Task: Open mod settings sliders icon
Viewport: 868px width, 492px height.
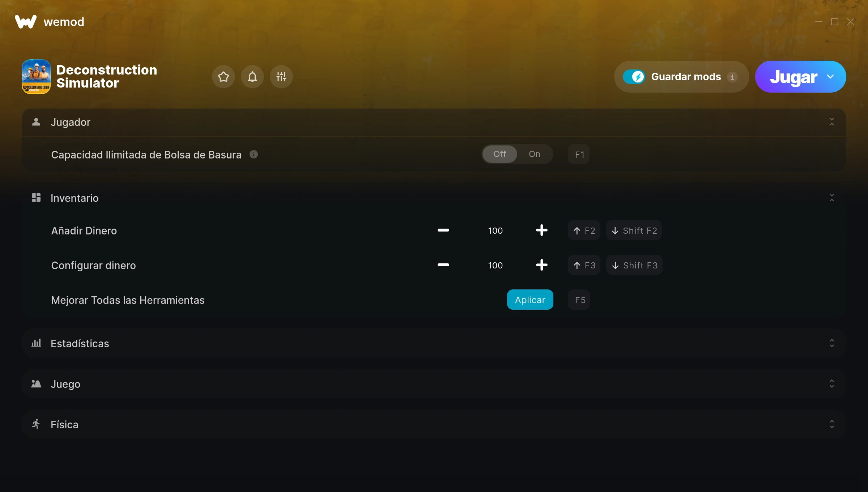Action: 281,77
